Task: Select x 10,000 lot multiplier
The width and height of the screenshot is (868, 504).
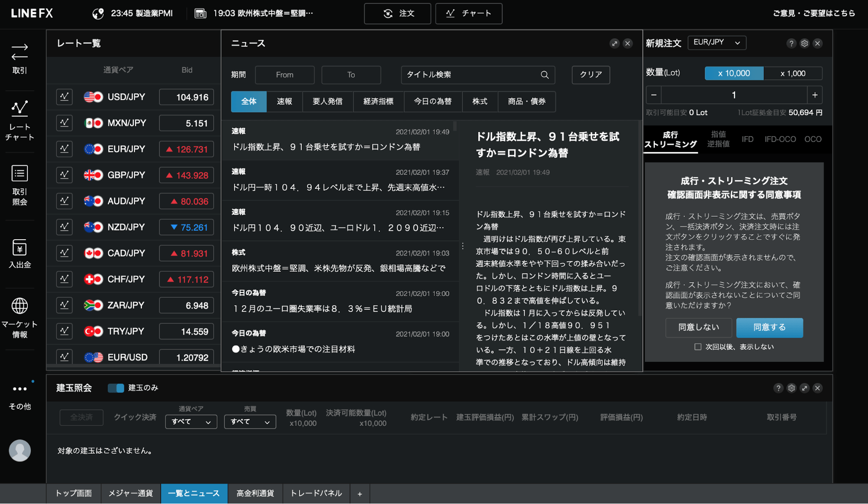Action: coord(734,73)
